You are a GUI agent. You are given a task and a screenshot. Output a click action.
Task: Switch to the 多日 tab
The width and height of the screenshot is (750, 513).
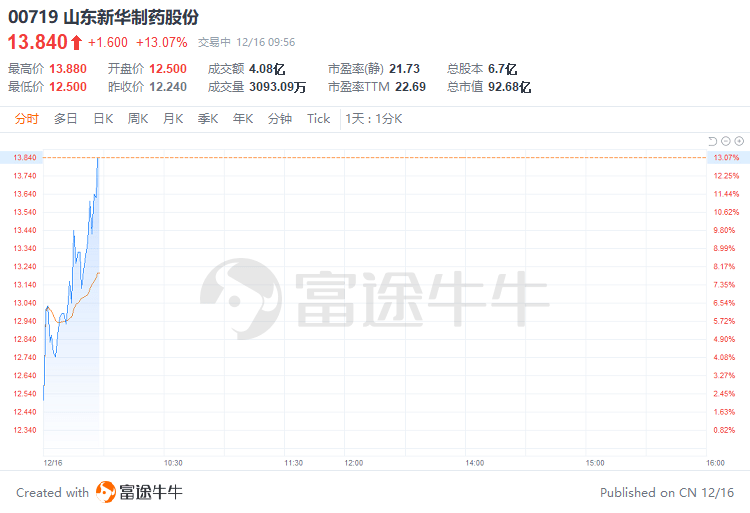[66, 119]
